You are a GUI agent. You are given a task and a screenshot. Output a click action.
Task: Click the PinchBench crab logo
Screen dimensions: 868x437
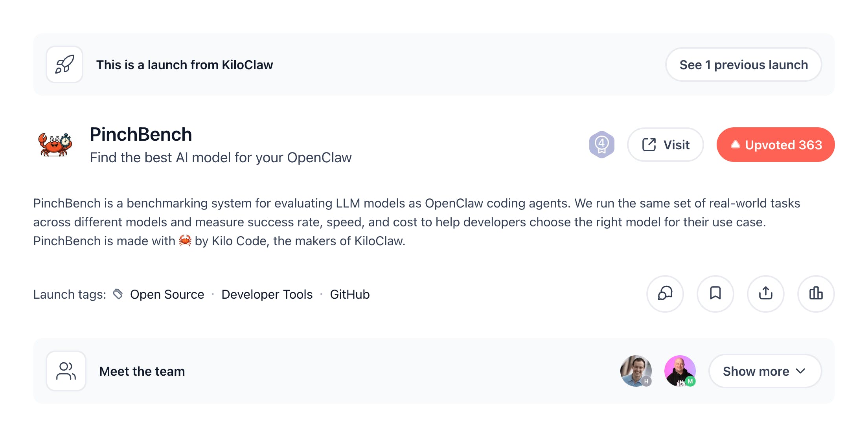(55, 145)
